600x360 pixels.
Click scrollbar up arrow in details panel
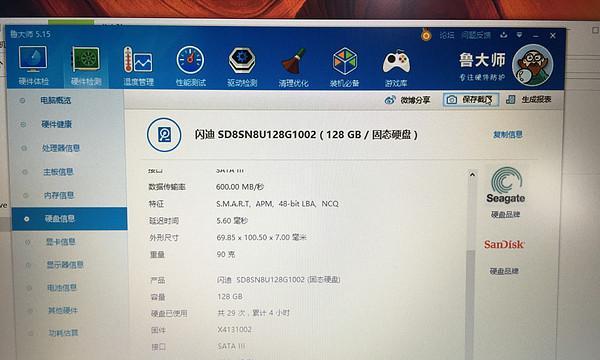point(472,175)
